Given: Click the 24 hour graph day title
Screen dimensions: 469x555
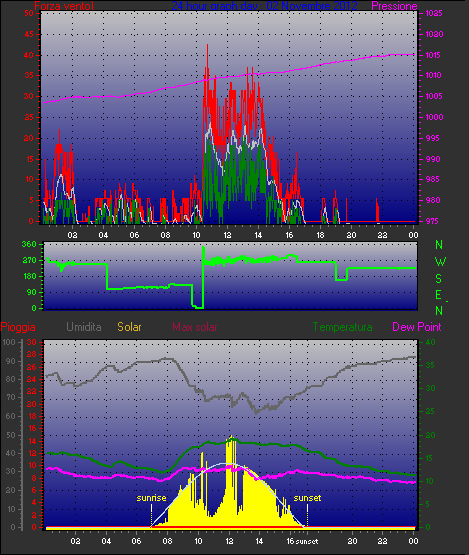Looking at the screenshot, I should 264,6.
